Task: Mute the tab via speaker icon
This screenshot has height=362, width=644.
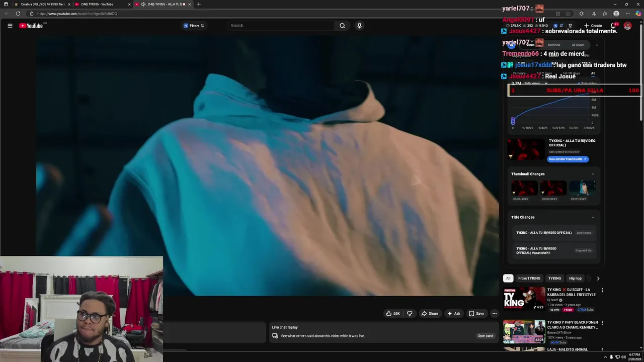Action: click(143, 4)
